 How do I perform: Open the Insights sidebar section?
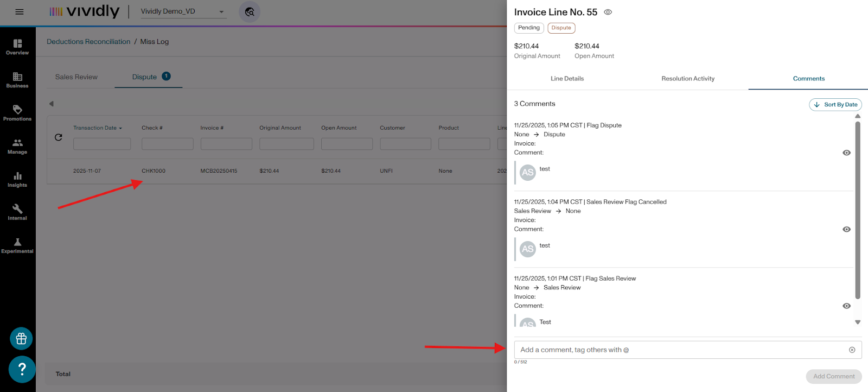click(17, 179)
